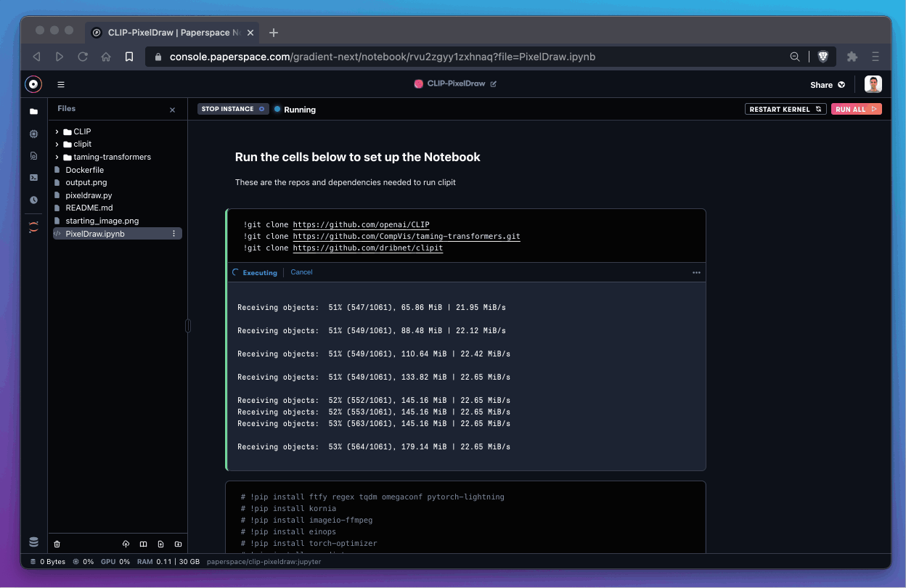Expand the clipit folder
Image resolution: width=906 pixels, height=588 pixels.
tap(57, 144)
